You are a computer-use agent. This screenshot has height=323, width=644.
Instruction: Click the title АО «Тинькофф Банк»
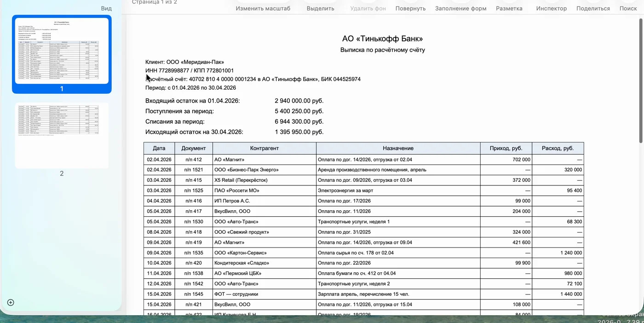pyautogui.click(x=382, y=39)
